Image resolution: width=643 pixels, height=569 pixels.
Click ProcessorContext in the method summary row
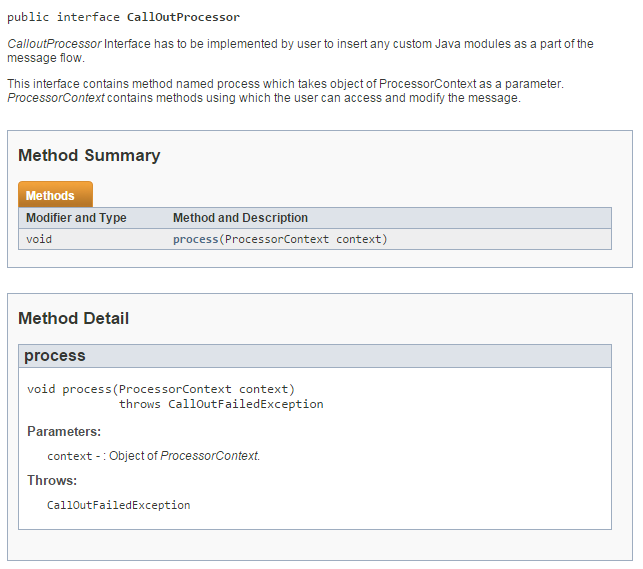(277, 239)
